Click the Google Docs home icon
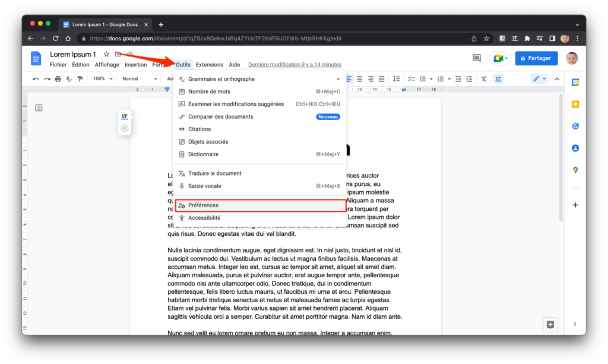This screenshot has width=608, height=364. pyautogui.click(x=36, y=59)
